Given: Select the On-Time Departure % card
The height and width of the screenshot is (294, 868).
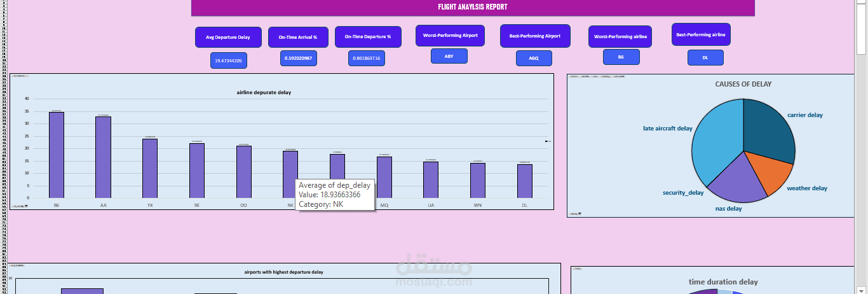Looking at the screenshot, I should [x=368, y=38].
